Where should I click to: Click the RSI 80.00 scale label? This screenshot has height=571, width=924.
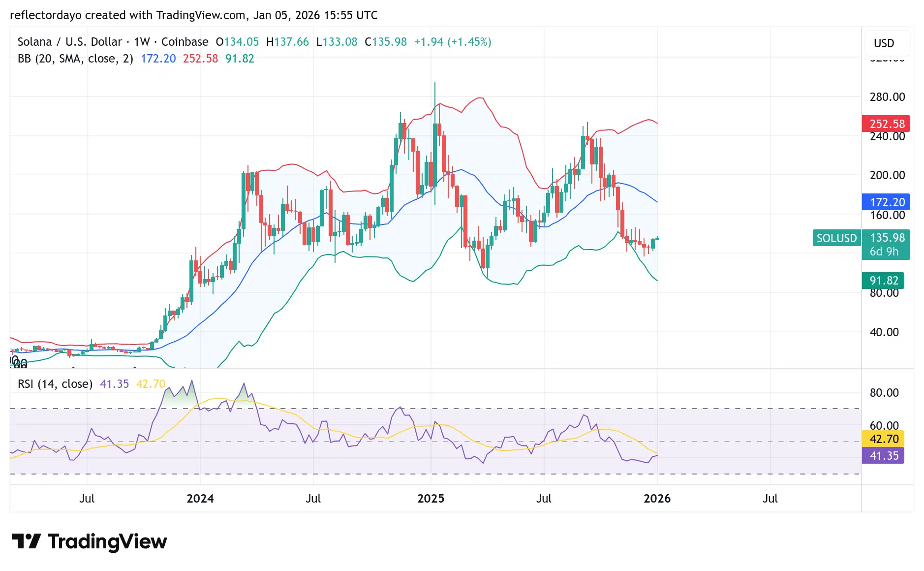point(884,393)
